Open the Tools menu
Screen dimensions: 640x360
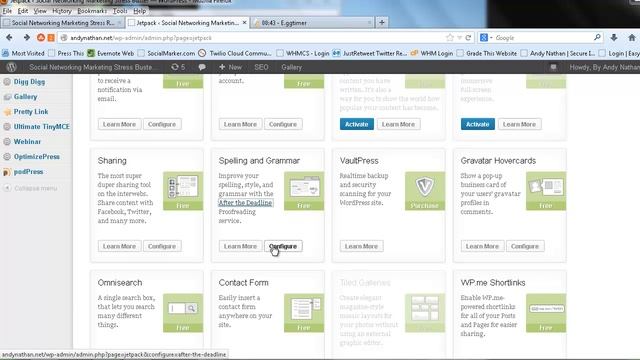(120, 11)
